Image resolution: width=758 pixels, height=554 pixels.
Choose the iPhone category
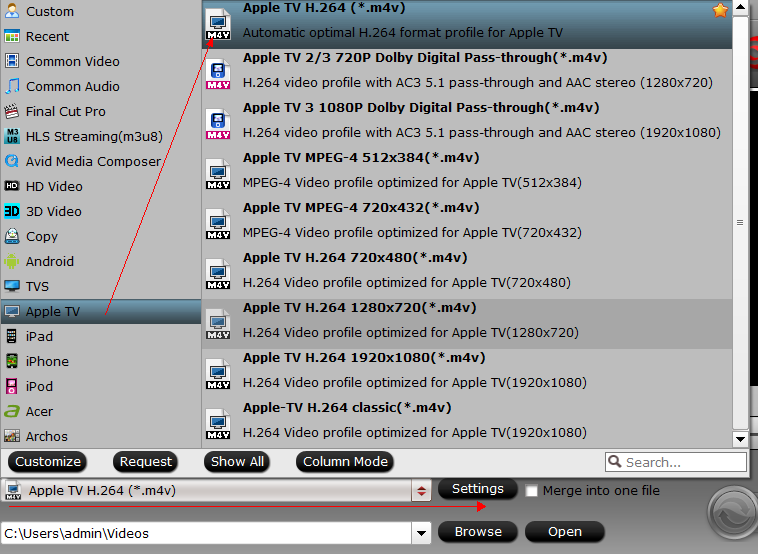pos(101,361)
